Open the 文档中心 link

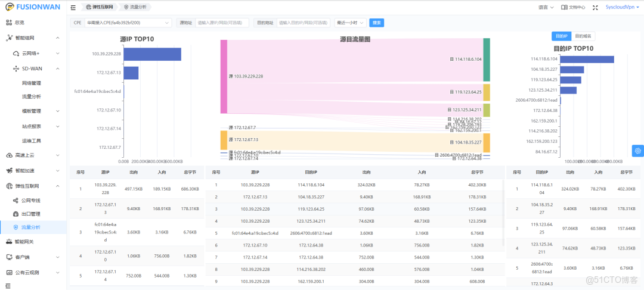(x=573, y=7)
